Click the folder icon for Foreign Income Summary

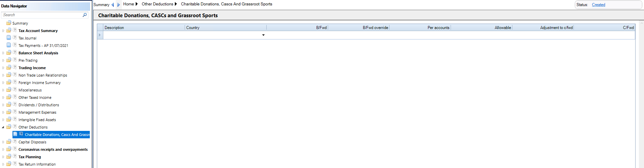point(9,82)
